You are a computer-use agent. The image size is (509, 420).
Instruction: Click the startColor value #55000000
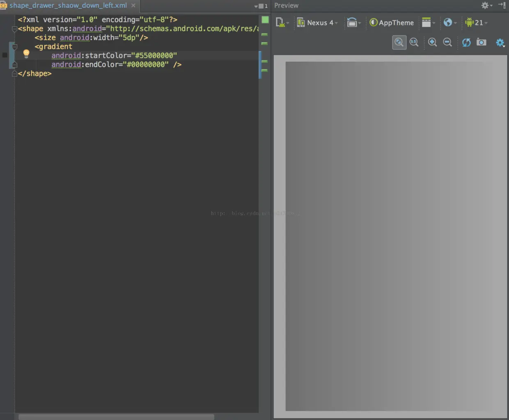coord(154,55)
